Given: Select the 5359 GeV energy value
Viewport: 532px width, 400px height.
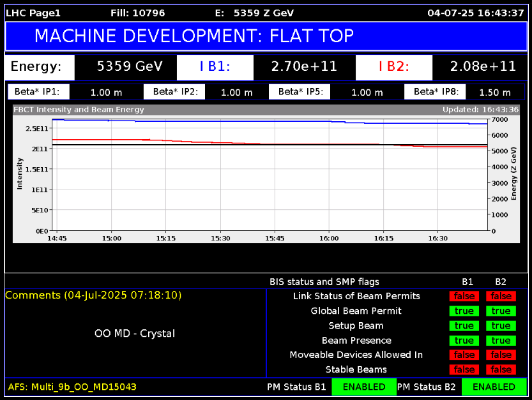Looking at the screenshot, I should coord(130,66).
